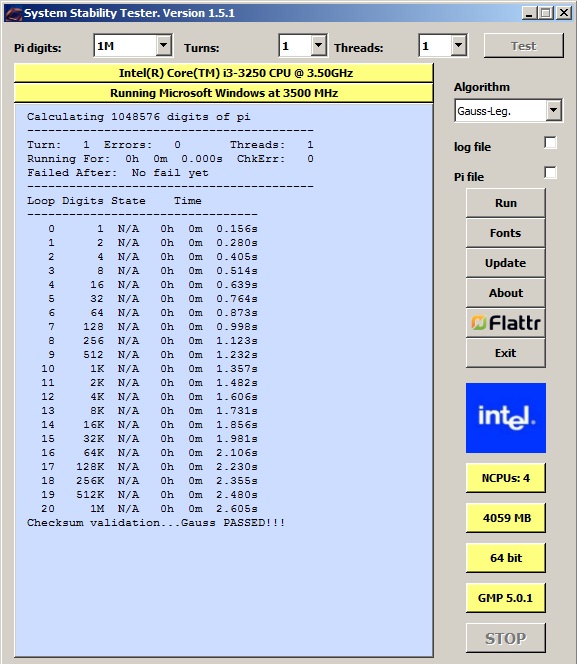577x664 pixels.
Task: Click the application icon in title bar
Action: [x=14, y=14]
